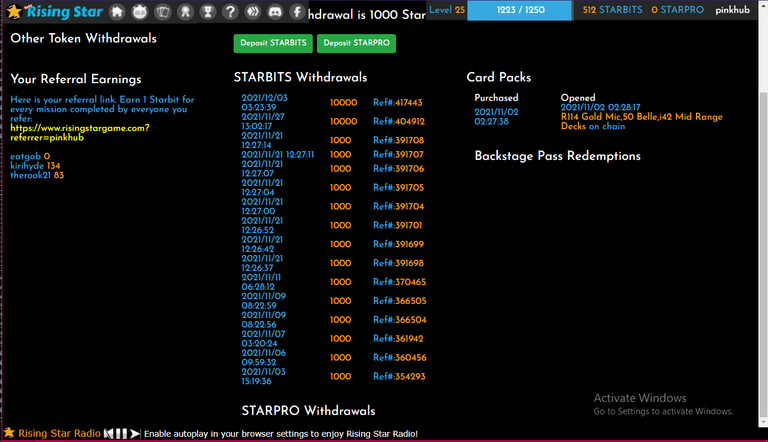Click the 2021/11/21 12:27:11 withdrawal date
This screenshot has width=768, height=442.
pyautogui.click(x=278, y=155)
